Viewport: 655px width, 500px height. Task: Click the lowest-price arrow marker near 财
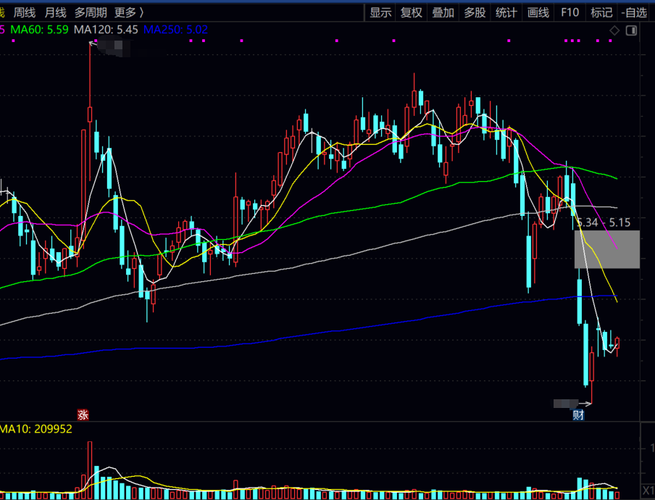click(585, 404)
